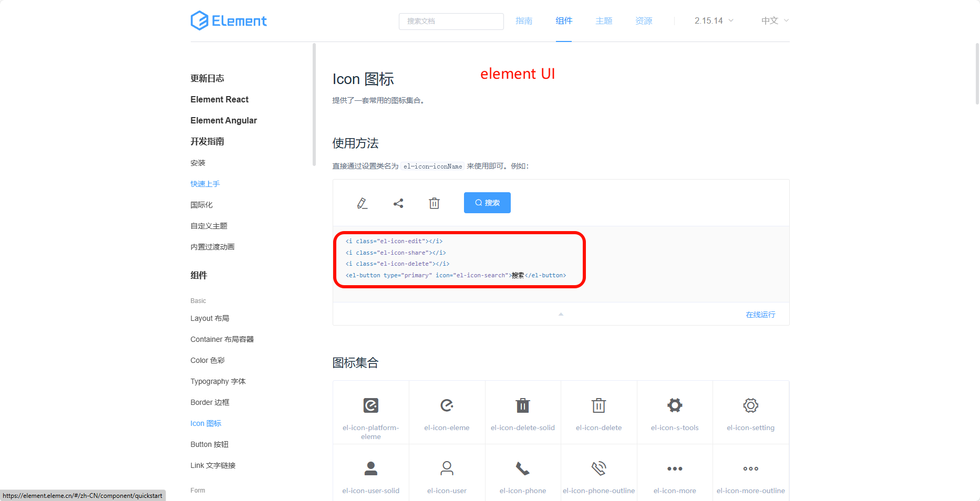The width and height of the screenshot is (980, 501).
Task: Open Layout 布局 in the sidebar
Action: point(210,318)
